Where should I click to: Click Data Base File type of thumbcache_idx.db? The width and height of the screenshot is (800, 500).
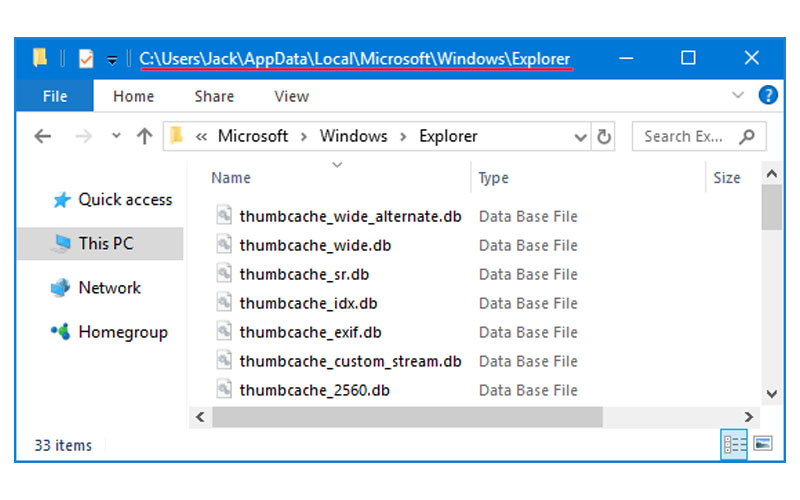[528, 304]
